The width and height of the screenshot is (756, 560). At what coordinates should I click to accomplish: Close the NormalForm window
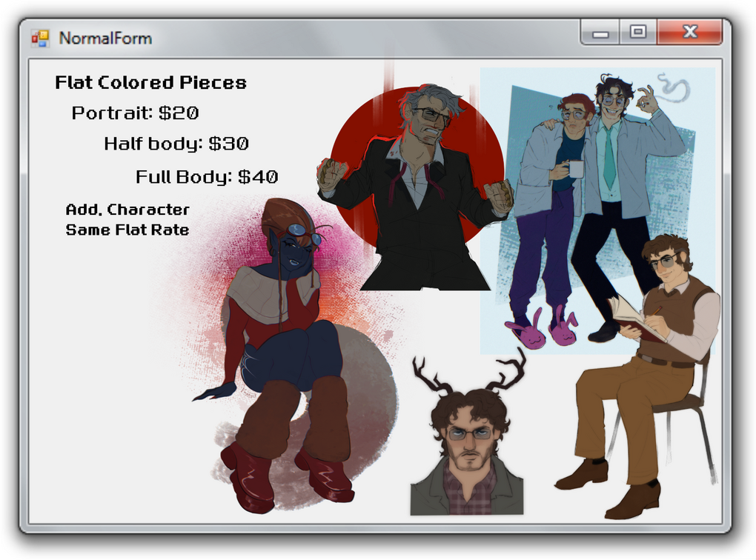[689, 33]
